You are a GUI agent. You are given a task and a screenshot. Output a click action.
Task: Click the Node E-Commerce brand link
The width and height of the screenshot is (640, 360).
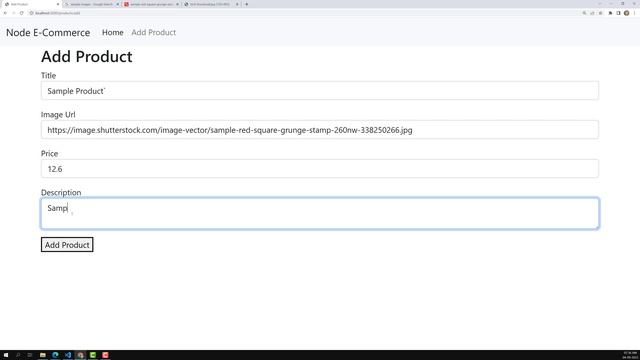click(48, 33)
